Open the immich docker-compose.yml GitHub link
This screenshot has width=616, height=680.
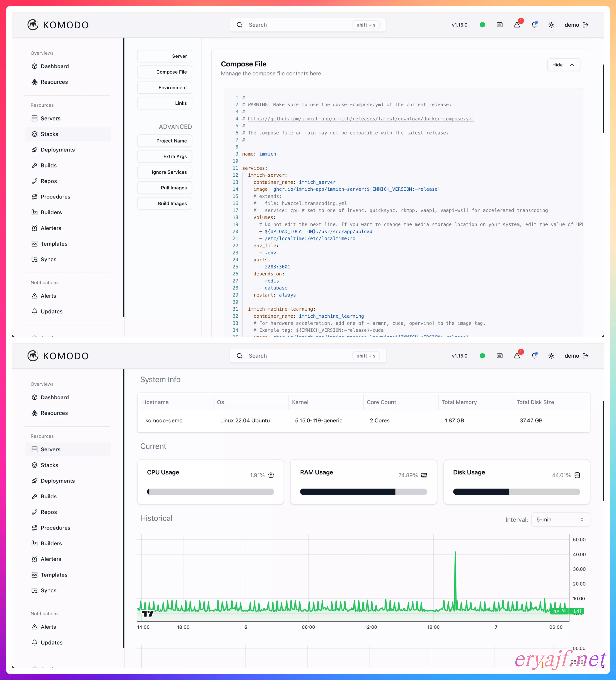point(361,119)
